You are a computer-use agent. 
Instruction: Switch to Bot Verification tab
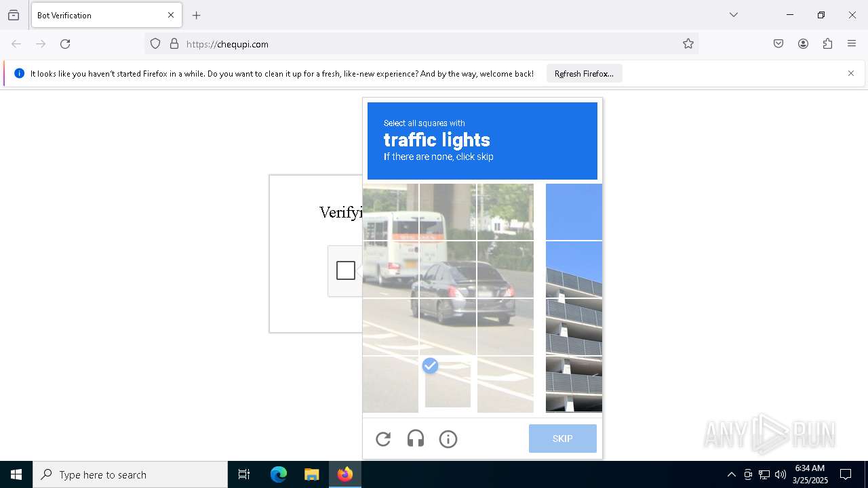pyautogui.click(x=106, y=15)
